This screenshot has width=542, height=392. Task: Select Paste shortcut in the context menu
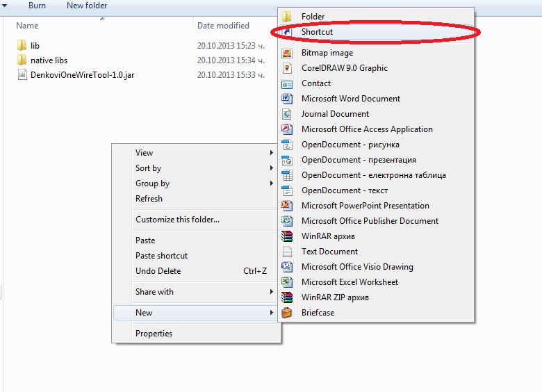pos(161,256)
